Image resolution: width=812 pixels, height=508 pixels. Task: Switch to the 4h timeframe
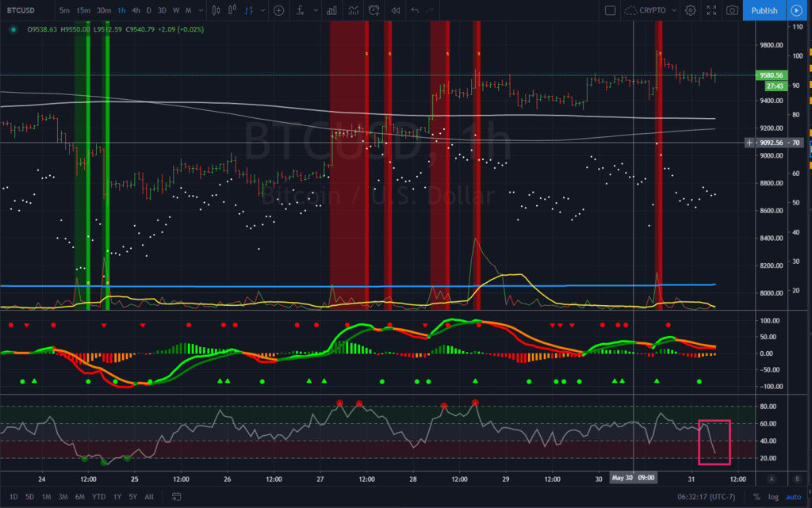coord(136,10)
